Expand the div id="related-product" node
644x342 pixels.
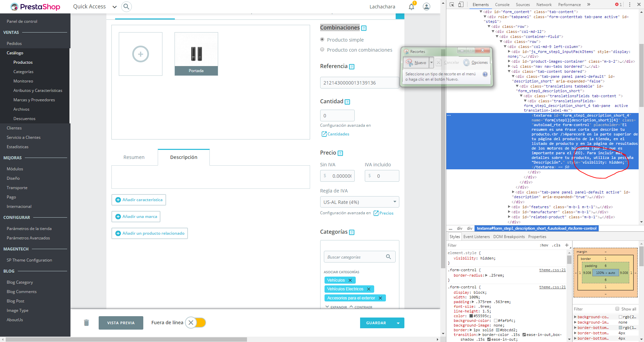pyautogui.click(x=509, y=217)
